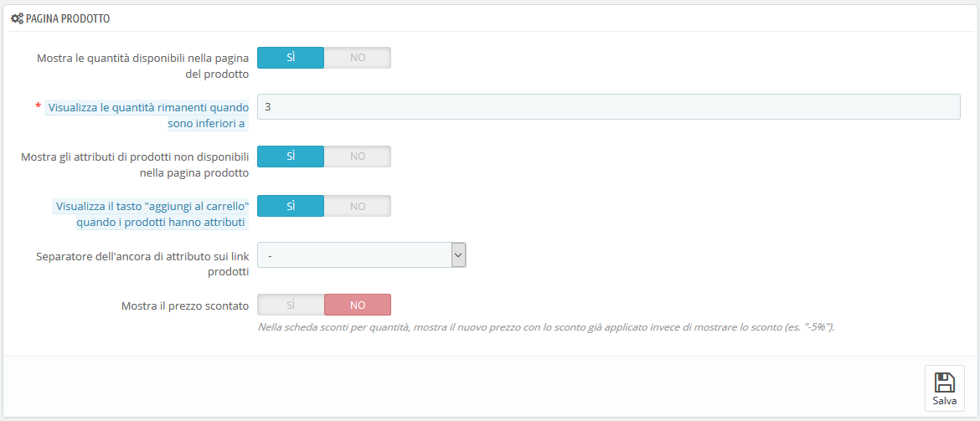Image resolution: width=980 pixels, height=421 pixels.
Task: Click the red required asterisk marker
Action: point(39,107)
